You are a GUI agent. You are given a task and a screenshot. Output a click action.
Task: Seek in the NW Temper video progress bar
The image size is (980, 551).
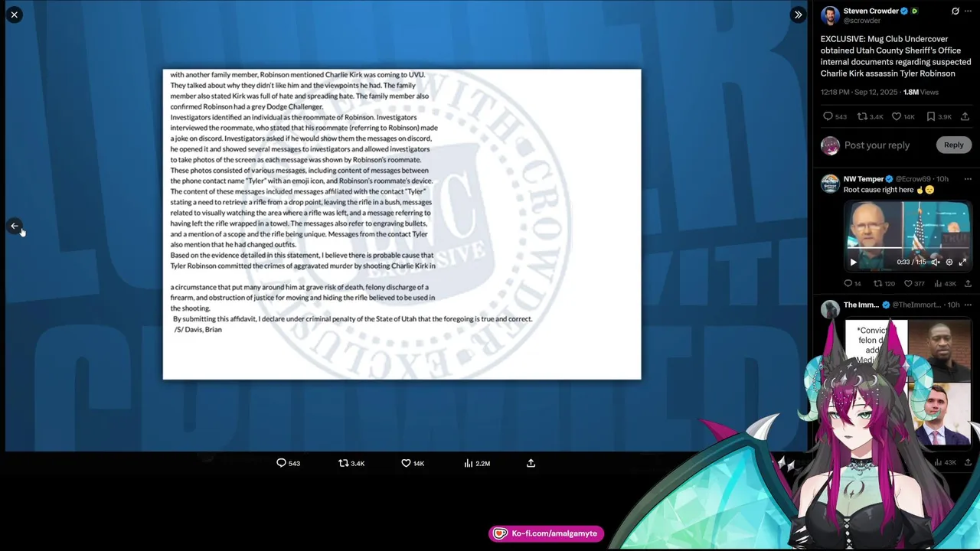[x=907, y=249]
